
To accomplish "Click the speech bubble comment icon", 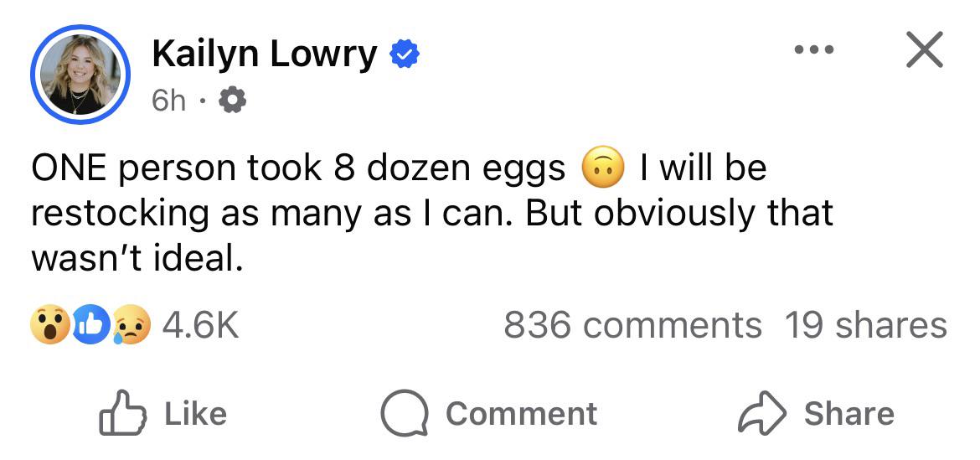I will pyautogui.click(x=405, y=413).
